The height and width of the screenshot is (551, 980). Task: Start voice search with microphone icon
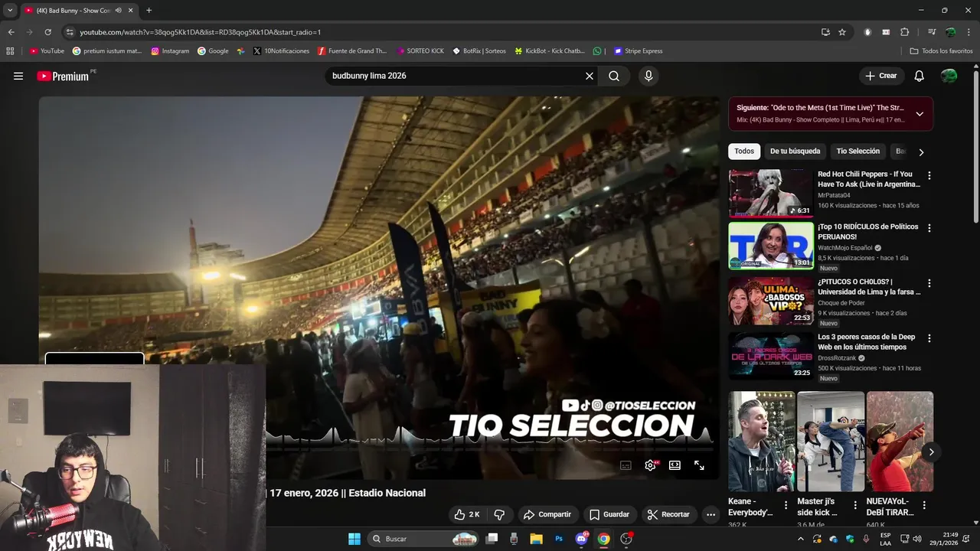pos(648,76)
